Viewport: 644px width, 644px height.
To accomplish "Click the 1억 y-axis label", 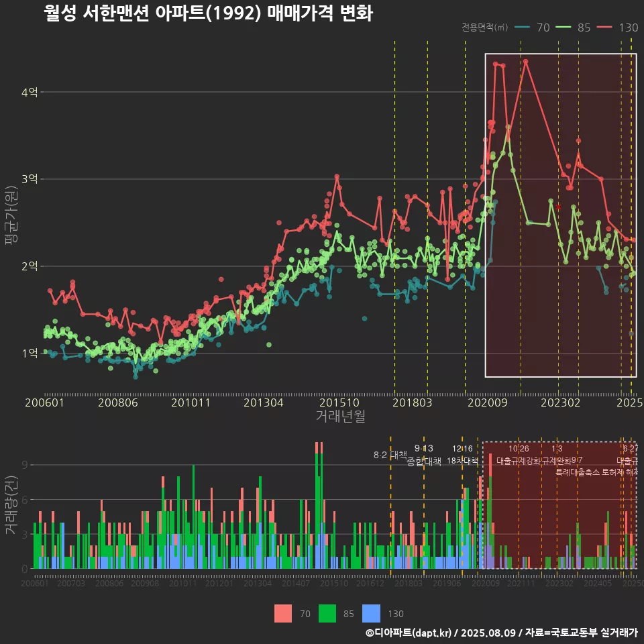I will click(30, 354).
